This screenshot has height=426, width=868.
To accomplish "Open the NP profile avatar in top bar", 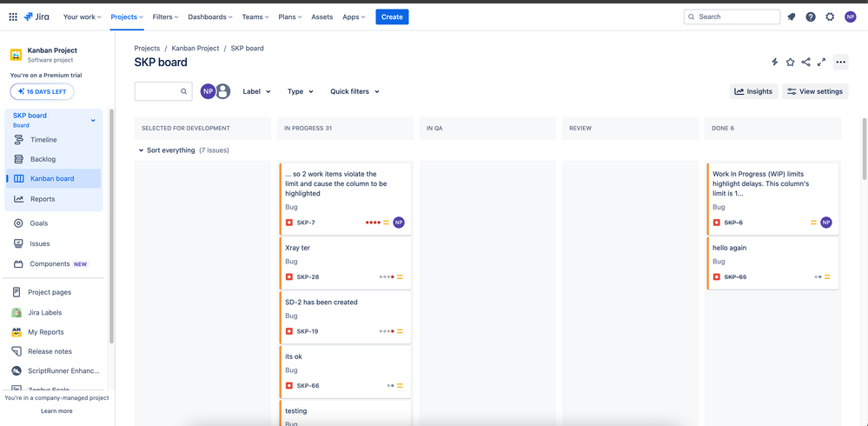I will [x=851, y=17].
